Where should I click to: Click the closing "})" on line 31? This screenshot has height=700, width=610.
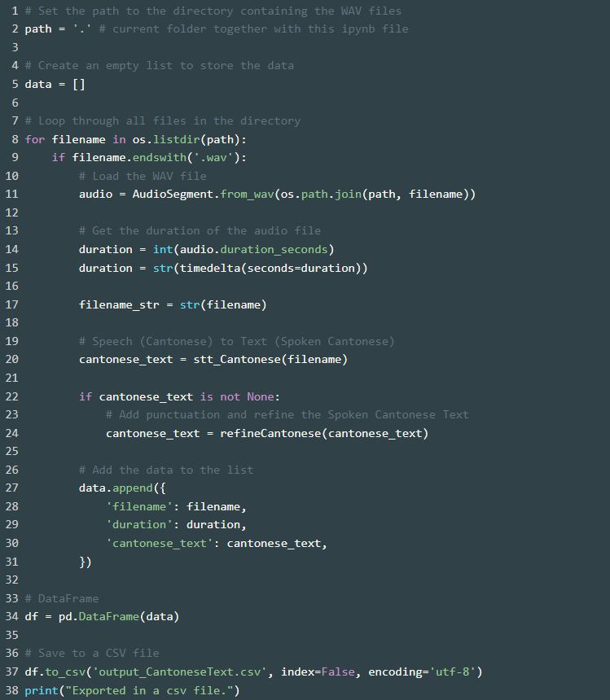[x=86, y=562]
